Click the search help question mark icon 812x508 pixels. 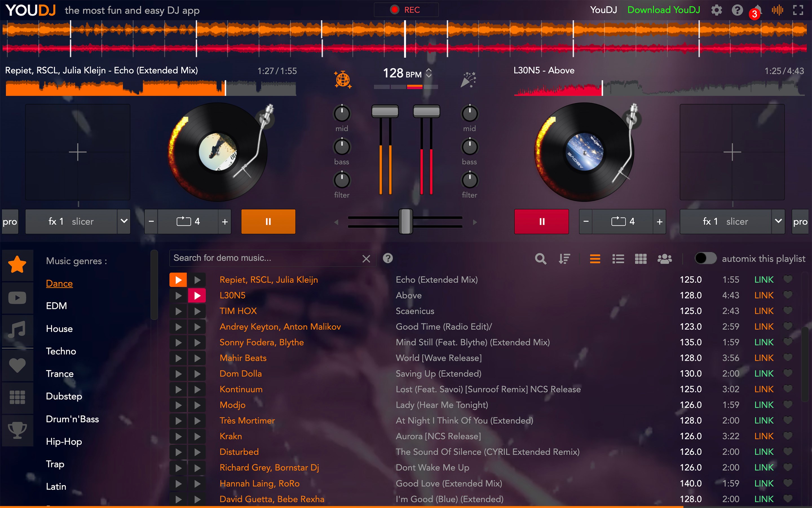pyautogui.click(x=388, y=258)
